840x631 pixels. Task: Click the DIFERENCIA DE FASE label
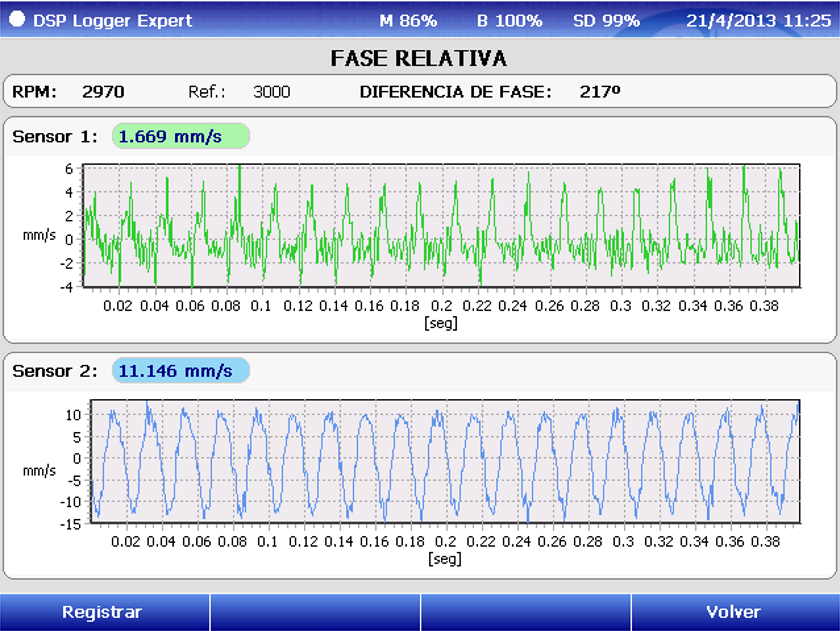455,92
